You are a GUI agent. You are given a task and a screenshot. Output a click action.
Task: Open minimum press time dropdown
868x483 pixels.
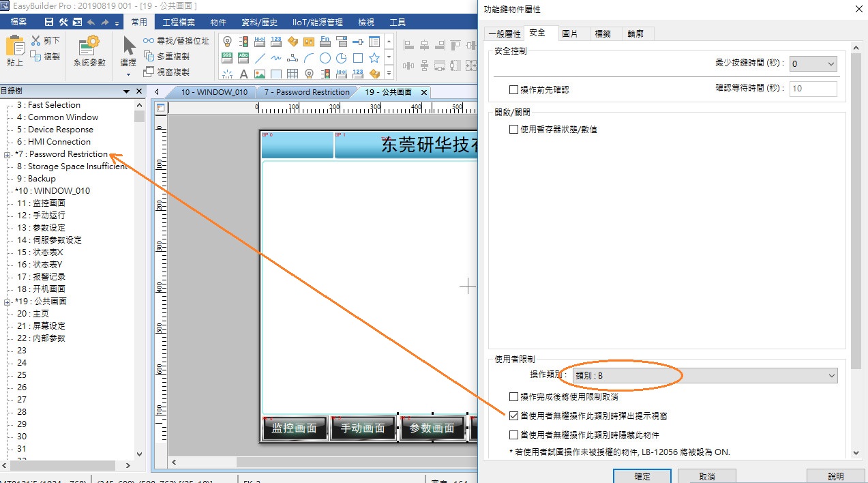[x=813, y=63]
